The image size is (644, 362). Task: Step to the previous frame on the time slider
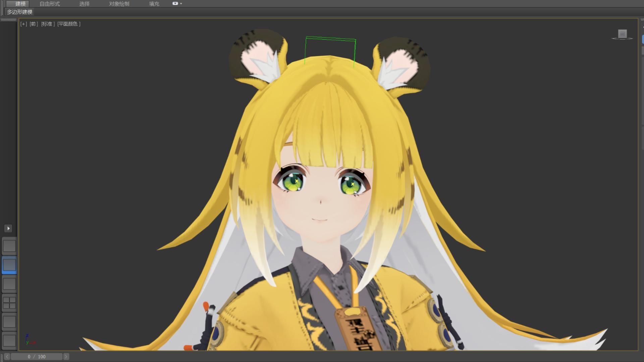[7, 357]
